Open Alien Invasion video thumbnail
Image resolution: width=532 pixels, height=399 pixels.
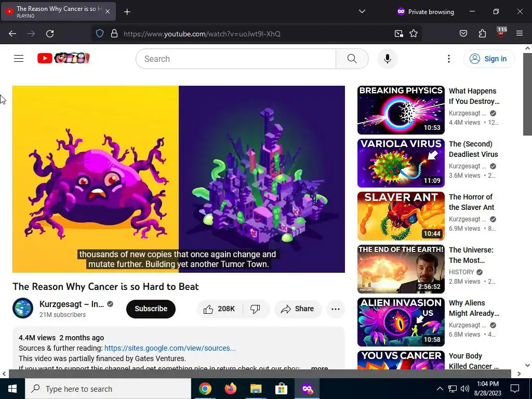[401, 322]
